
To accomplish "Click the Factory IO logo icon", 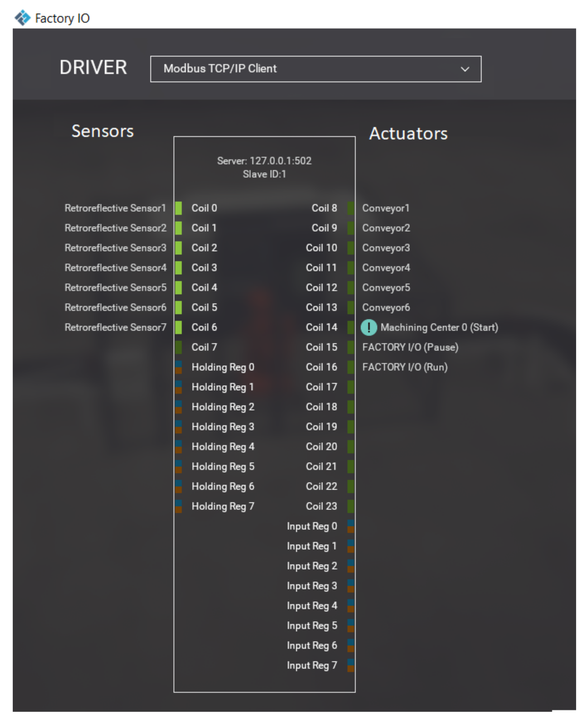I will (x=22, y=18).
